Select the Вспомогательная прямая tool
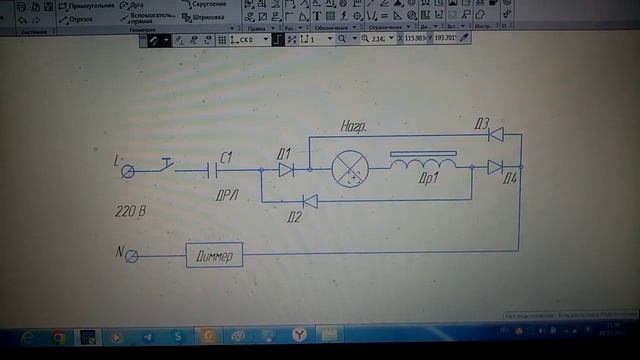 (149, 18)
